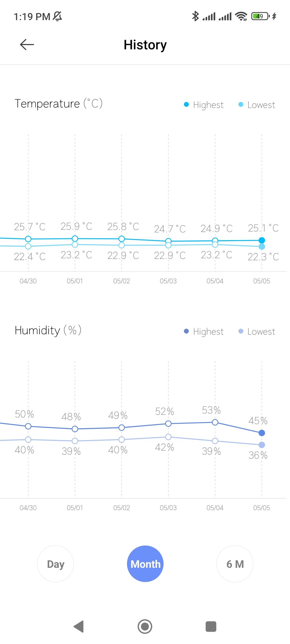Select the 36% lowest humidity data point
290x644 pixels.
262,445
